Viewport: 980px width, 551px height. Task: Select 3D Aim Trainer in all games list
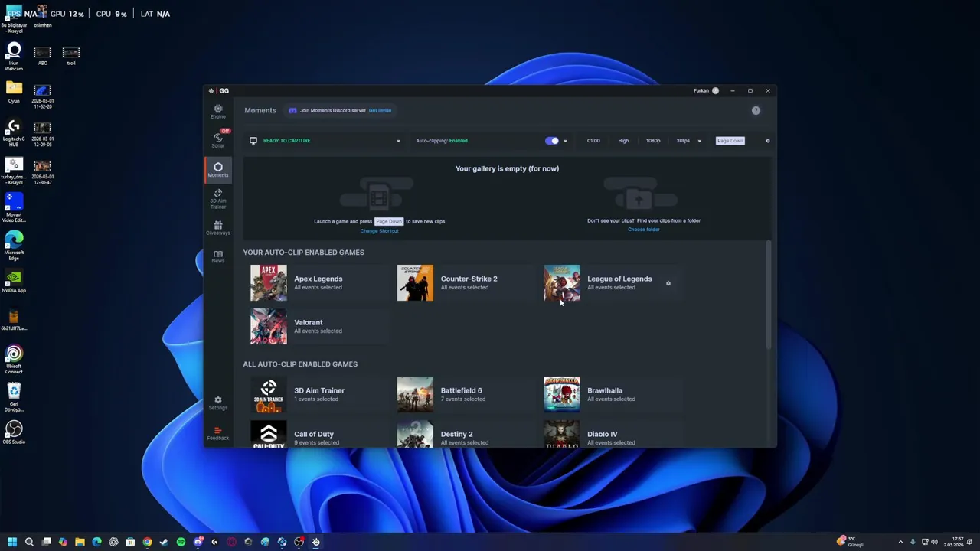(320, 395)
